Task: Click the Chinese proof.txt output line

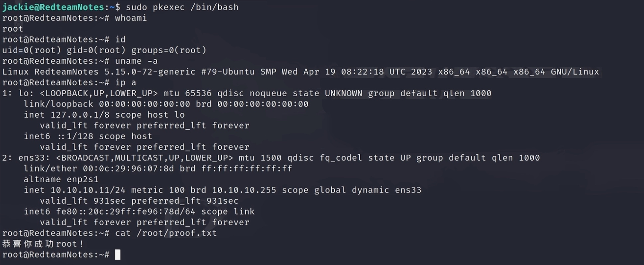Action: click(x=43, y=244)
